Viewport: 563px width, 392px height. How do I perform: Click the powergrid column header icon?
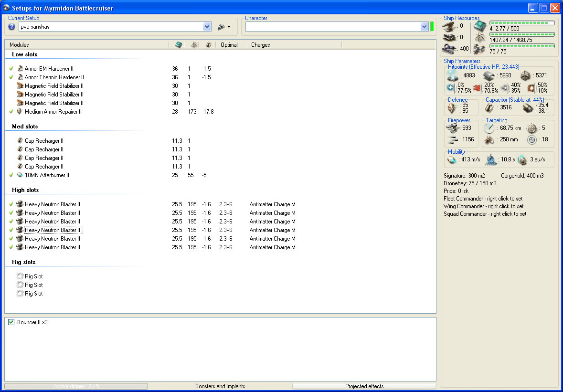pos(194,45)
